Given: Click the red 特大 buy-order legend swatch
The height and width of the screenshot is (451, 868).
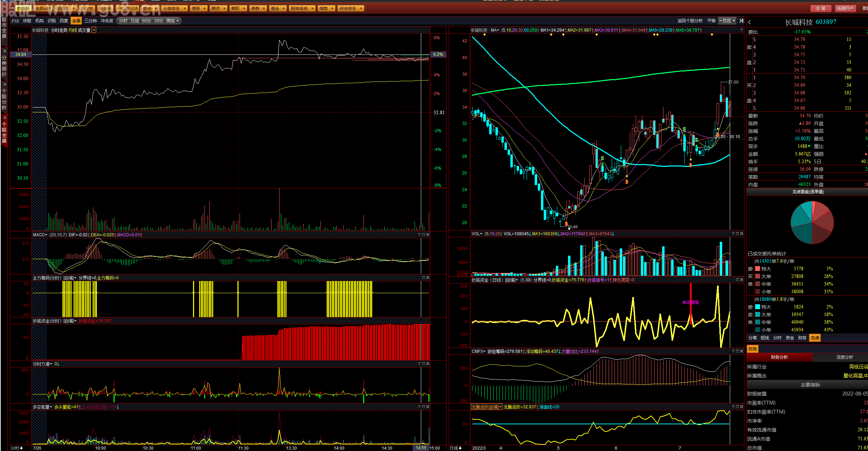Looking at the screenshot, I should 758,269.
